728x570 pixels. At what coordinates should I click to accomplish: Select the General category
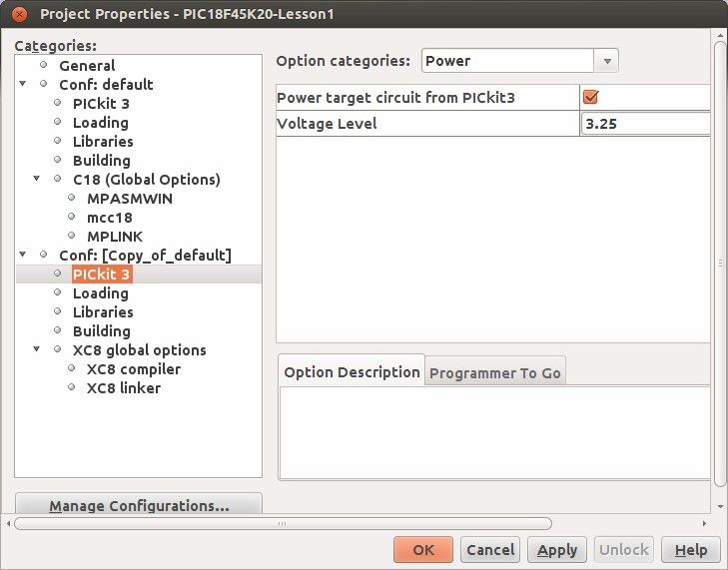[87, 66]
